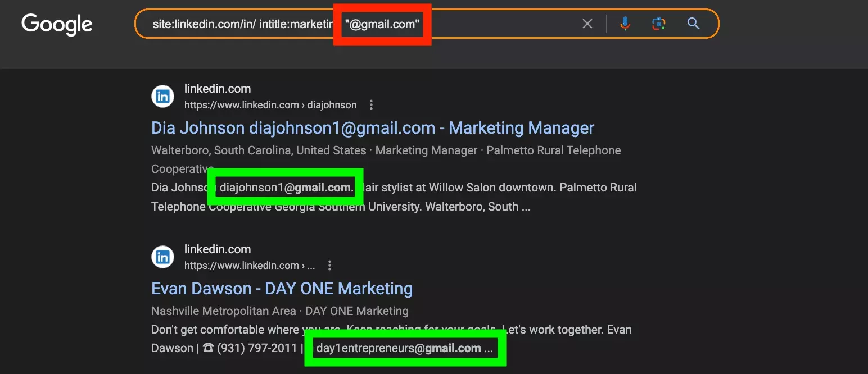868x374 pixels.
Task: Open the three-dot menu on Dia Johnson result
Action: point(371,104)
